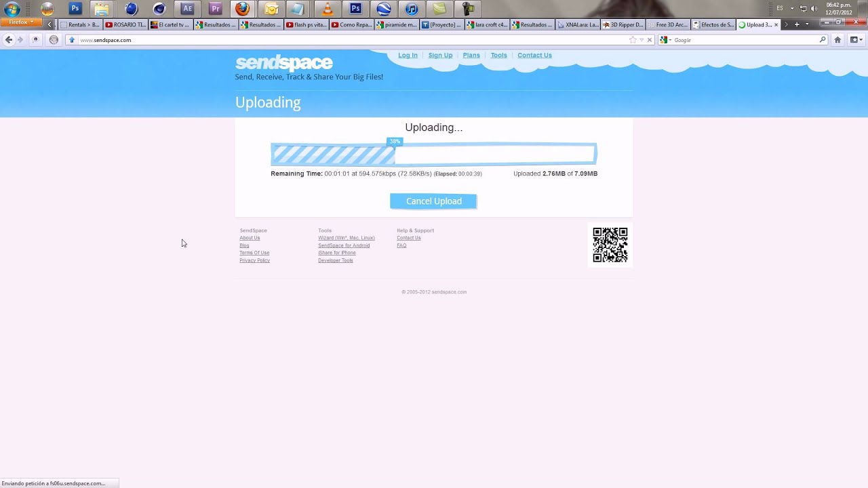Switch to the flash ps vita tab
The image size is (868, 488).
(307, 24)
